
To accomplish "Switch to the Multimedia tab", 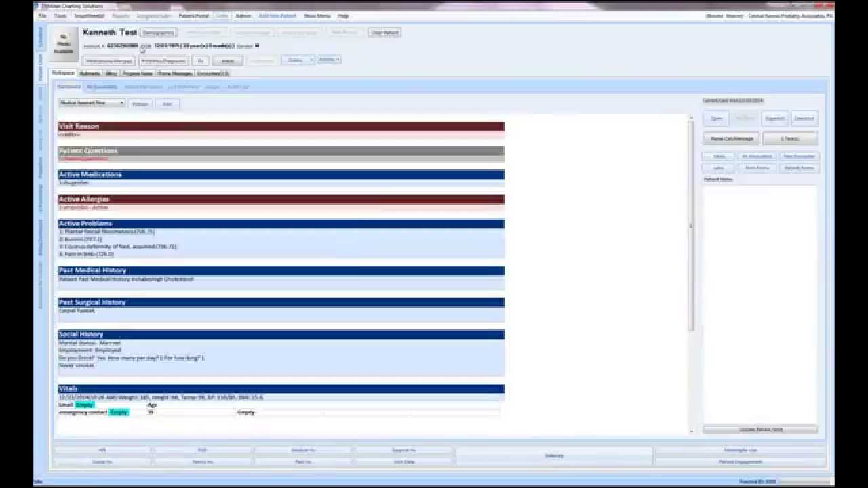I will tap(90, 73).
